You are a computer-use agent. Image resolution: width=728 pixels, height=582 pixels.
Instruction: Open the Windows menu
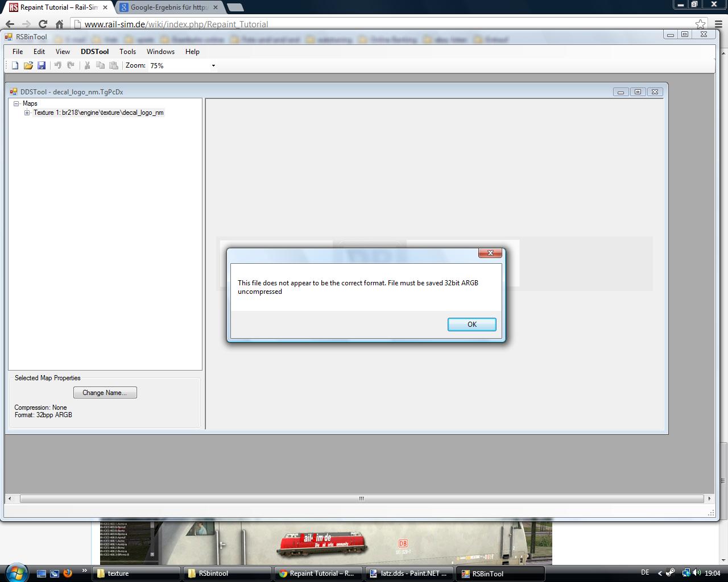click(x=160, y=51)
